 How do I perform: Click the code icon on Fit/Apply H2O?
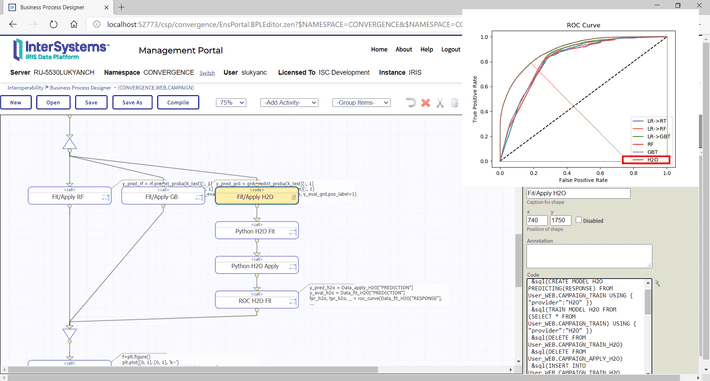293,197
